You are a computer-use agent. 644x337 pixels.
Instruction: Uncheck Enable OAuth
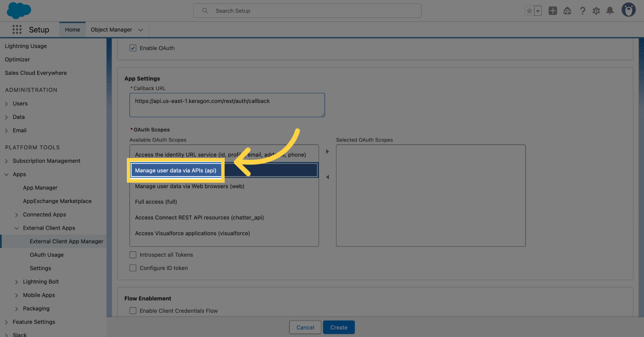pos(133,48)
